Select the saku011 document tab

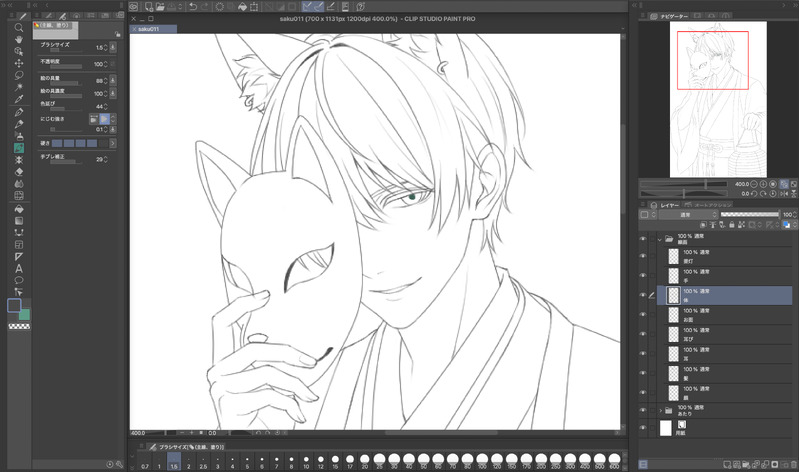point(153,29)
